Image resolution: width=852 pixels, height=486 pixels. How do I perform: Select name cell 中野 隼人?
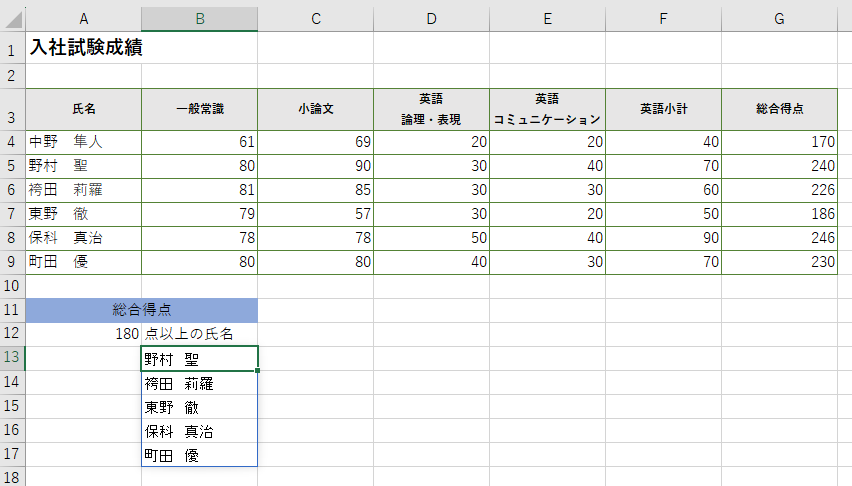click(x=83, y=142)
